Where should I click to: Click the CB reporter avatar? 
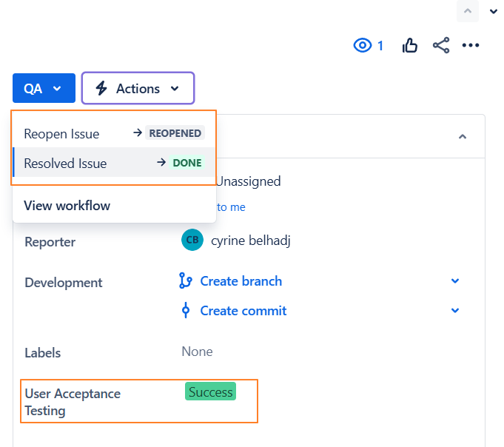[x=192, y=241]
